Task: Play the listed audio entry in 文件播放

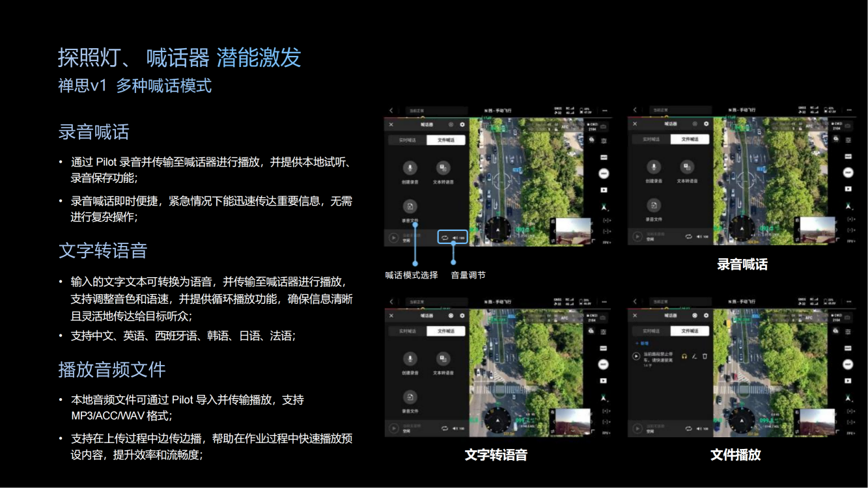Action: [x=636, y=357]
